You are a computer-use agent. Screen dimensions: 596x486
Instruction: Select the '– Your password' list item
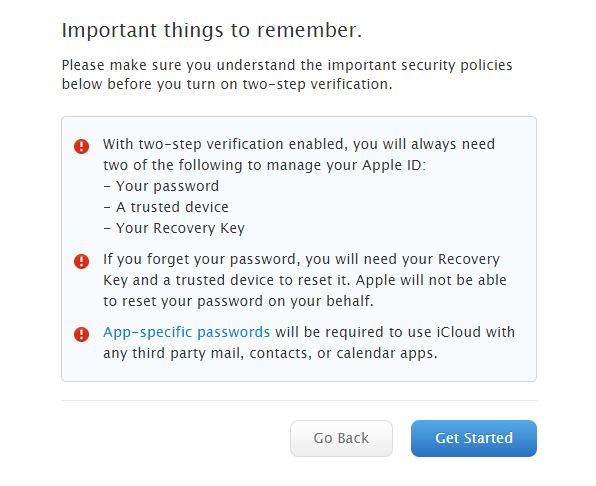[161, 186]
